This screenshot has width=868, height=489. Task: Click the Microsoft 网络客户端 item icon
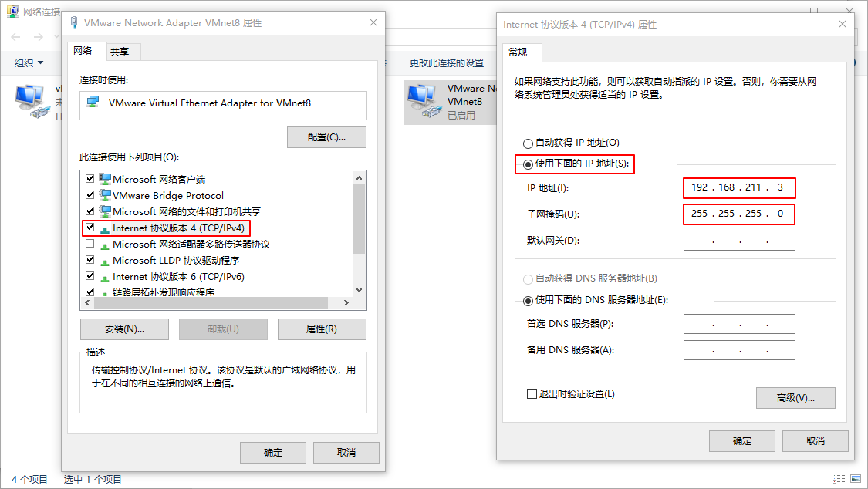pos(105,179)
